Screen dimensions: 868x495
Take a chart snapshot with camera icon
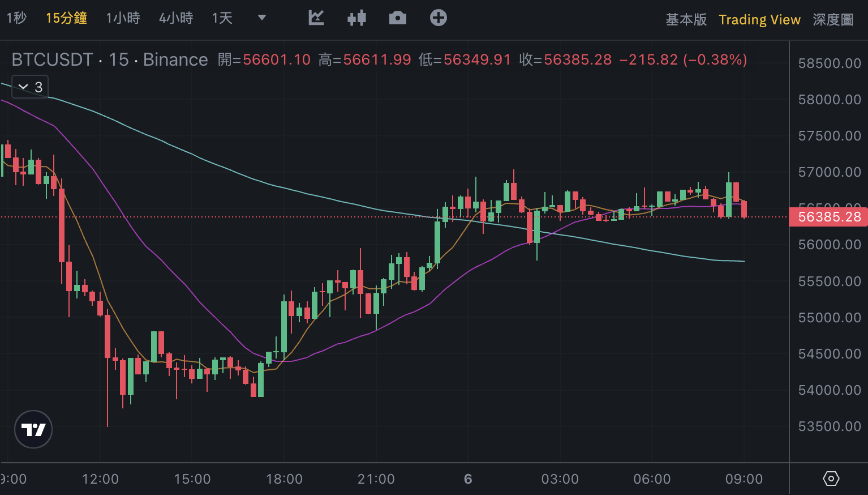click(x=398, y=18)
